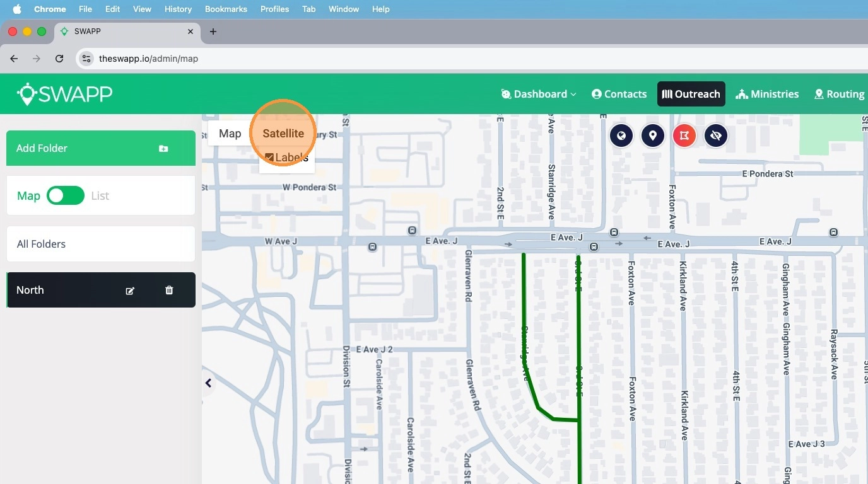868x484 pixels.
Task: Go back to the previous page
Action: point(14,59)
